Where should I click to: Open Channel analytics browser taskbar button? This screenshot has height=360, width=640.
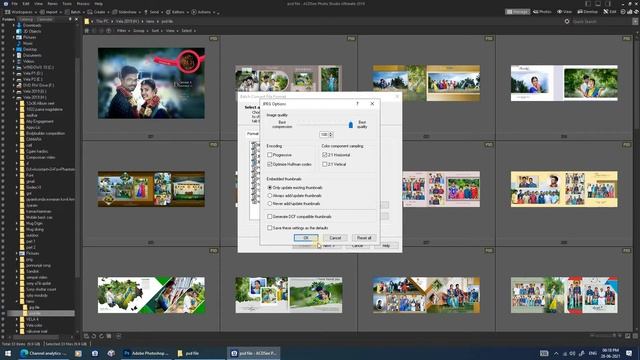coord(44,353)
